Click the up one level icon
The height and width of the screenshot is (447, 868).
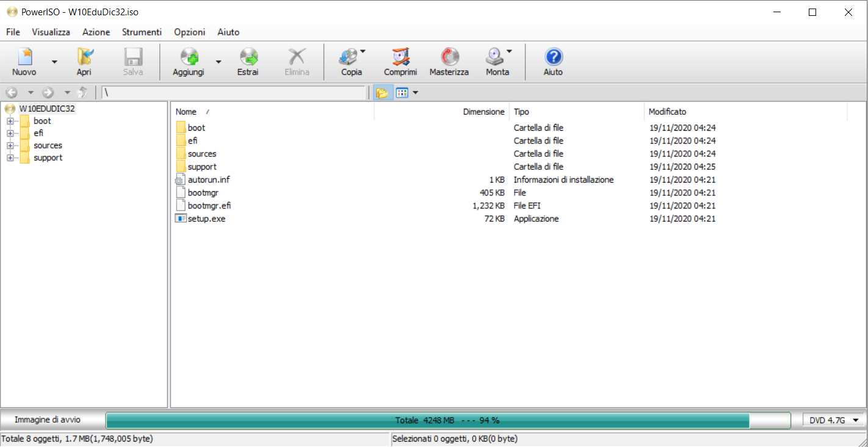(x=83, y=92)
